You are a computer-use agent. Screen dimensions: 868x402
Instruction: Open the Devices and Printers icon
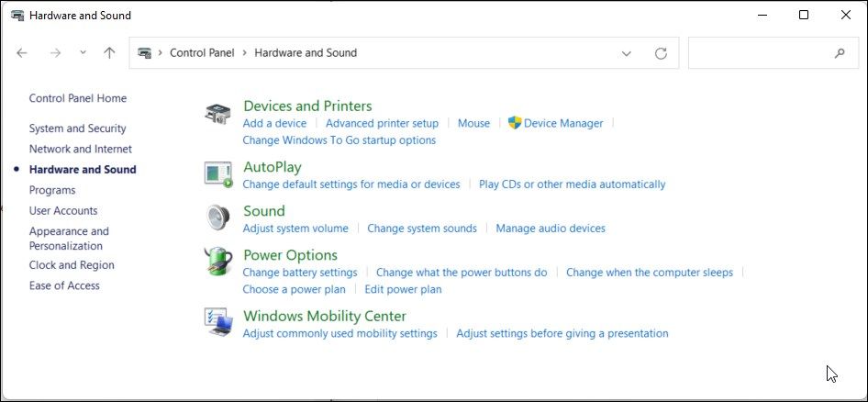tap(217, 114)
